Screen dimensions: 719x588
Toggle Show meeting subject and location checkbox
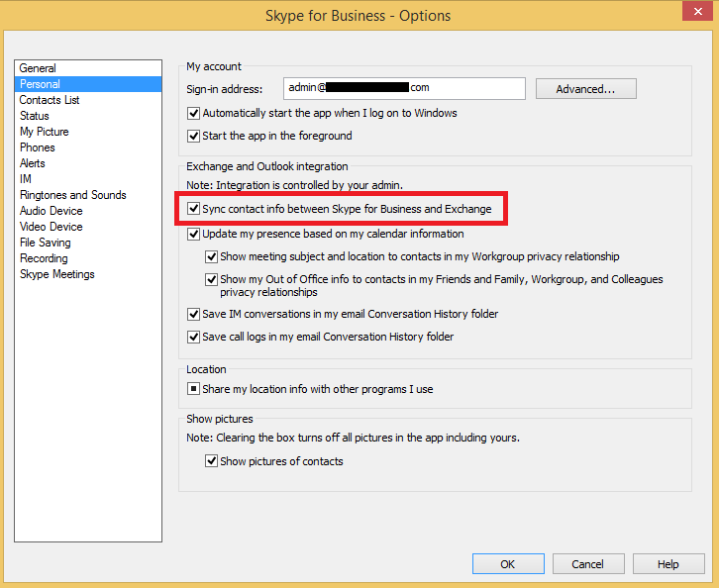211,256
